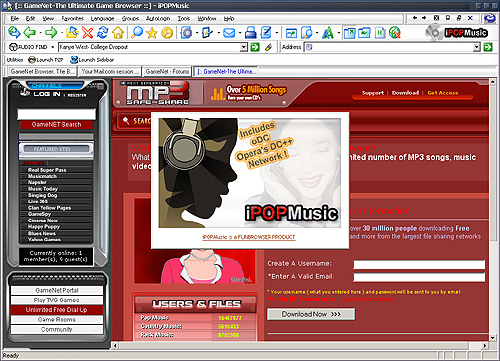This screenshot has height=361, width=500.
Task: Click the Clan Yellow Pages featured site
Action: coord(49,208)
